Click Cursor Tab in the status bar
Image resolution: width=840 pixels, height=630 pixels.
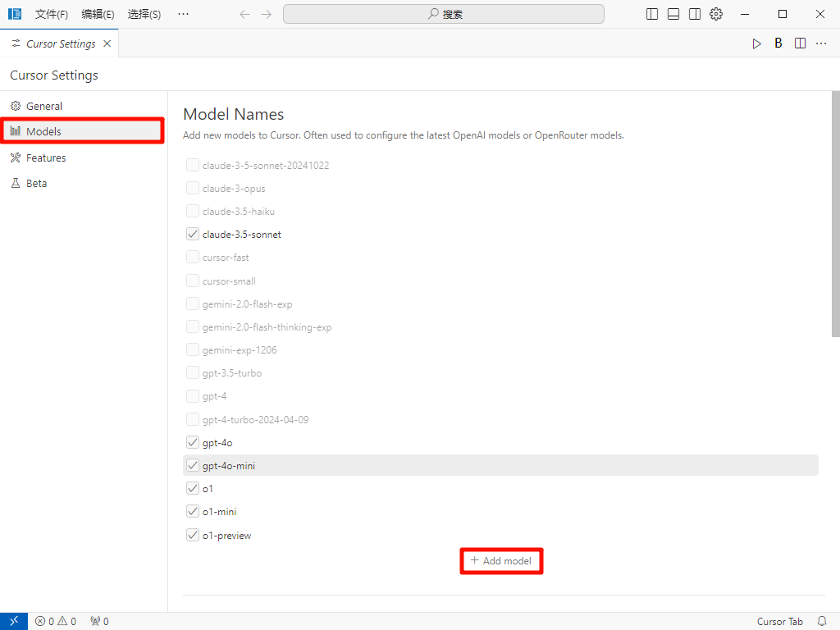pyautogui.click(x=779, y=622)
